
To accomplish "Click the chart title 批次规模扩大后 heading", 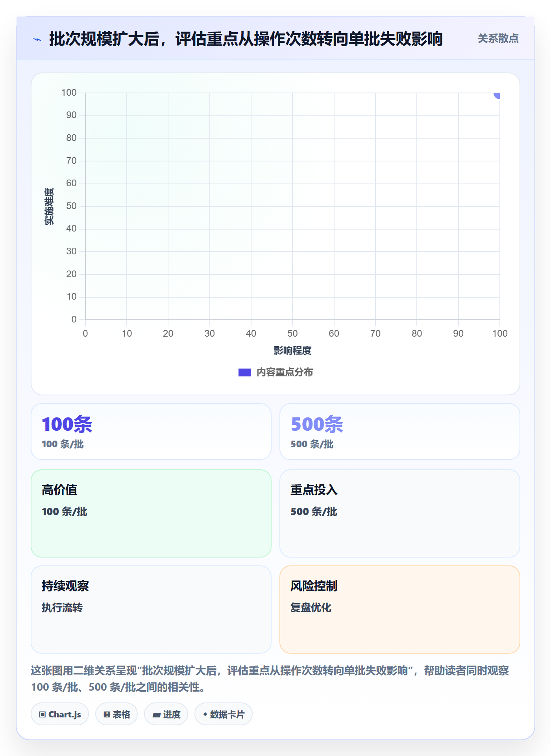I will tap(246, 39).
